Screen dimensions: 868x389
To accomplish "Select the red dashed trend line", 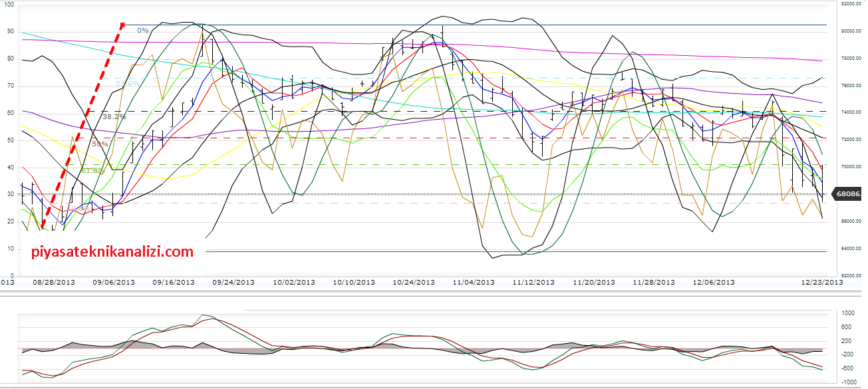I will point(83,126).
